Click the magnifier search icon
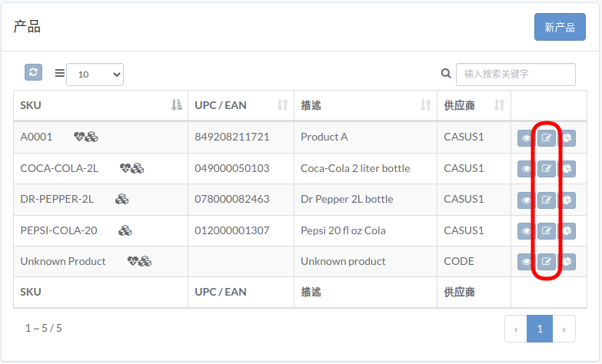The image size is (602, 364). click(x=446, y=73)
